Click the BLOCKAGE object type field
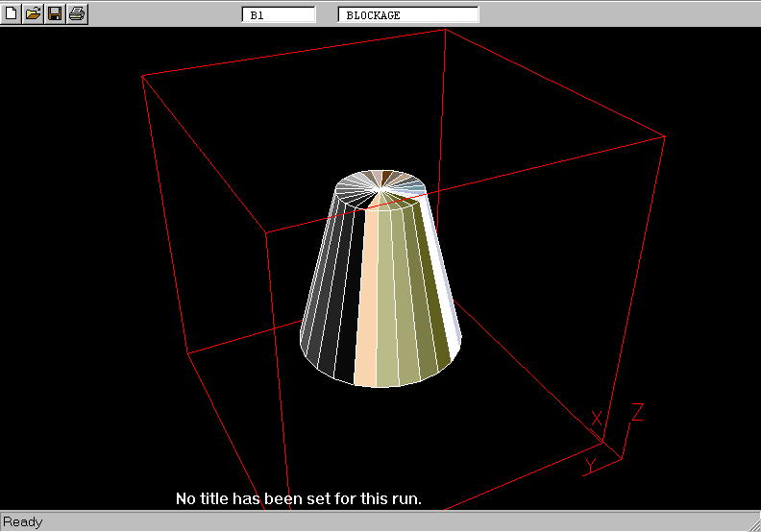This screenshot has width=761, height=532. (407, 15)
